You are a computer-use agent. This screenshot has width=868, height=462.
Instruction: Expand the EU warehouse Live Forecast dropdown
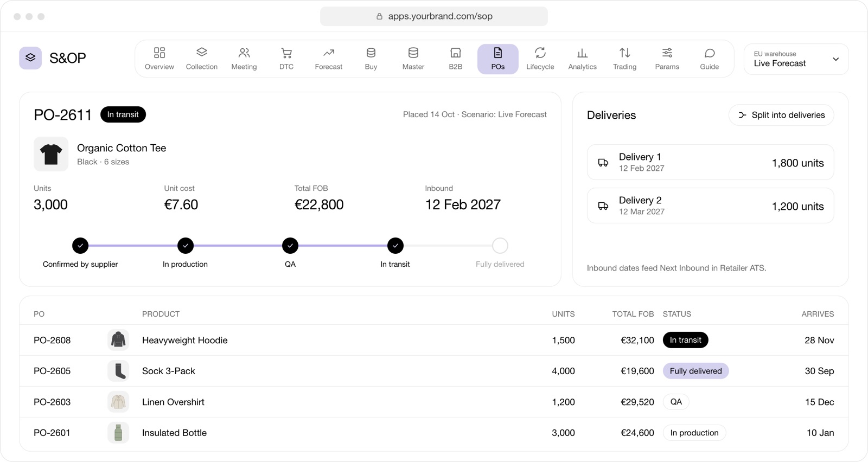(796, 59)
